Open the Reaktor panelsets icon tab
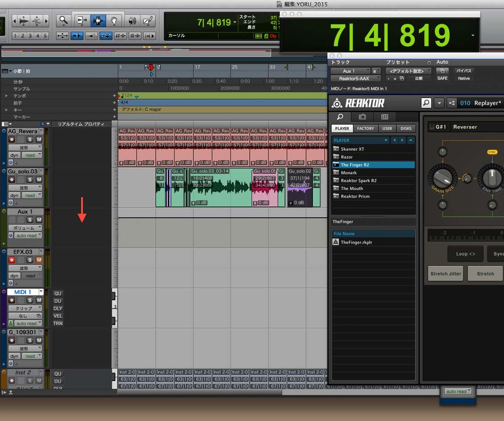Image resolution: width=504 pixels, height=421 pixels. click(384, 117)
